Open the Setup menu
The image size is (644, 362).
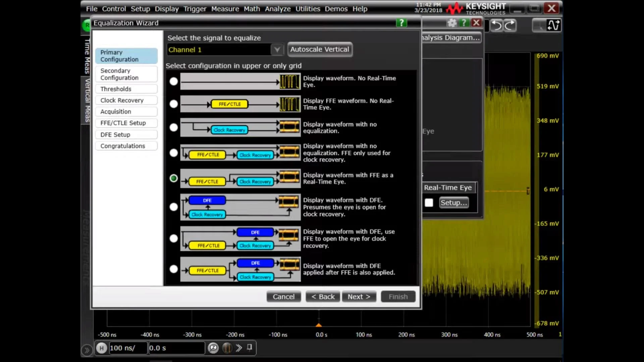pos(140,9)
